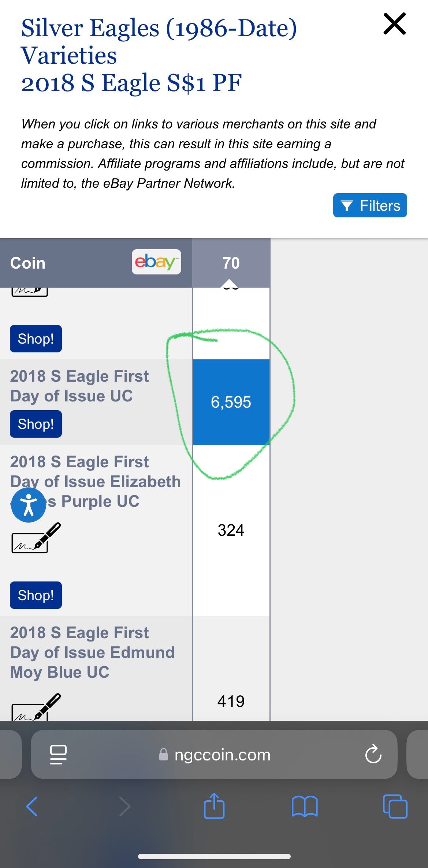Open Safari bookmarks

pos(305,806)
